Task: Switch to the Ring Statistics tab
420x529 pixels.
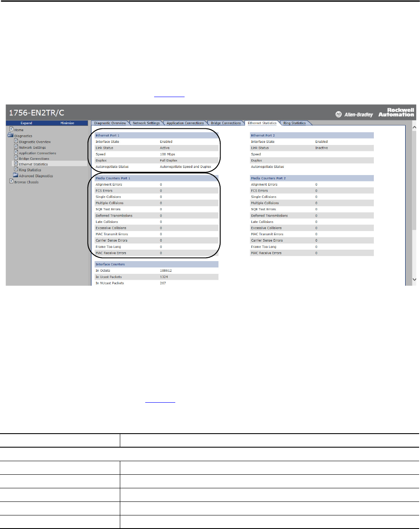Action: (295, 123)
